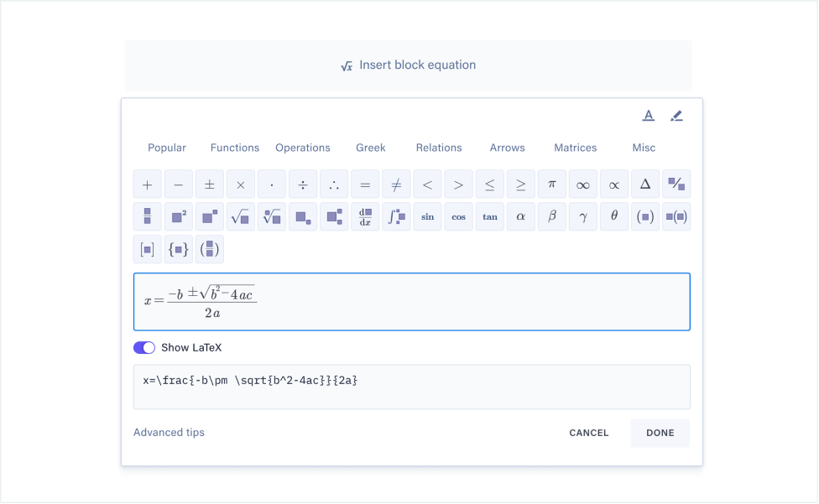Insert the pi symbol
The width and height of the screenshot is (819, 504).
coord(551,184)
